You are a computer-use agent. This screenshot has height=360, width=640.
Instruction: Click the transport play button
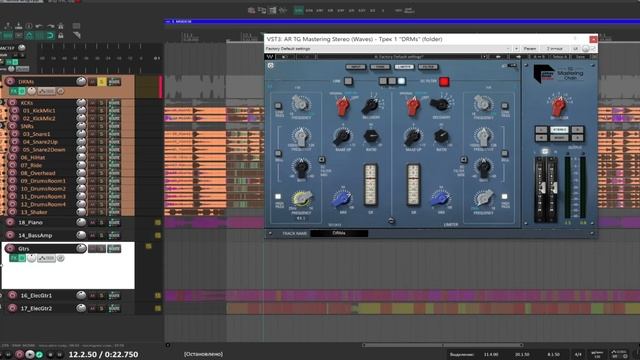pos(30,354)
